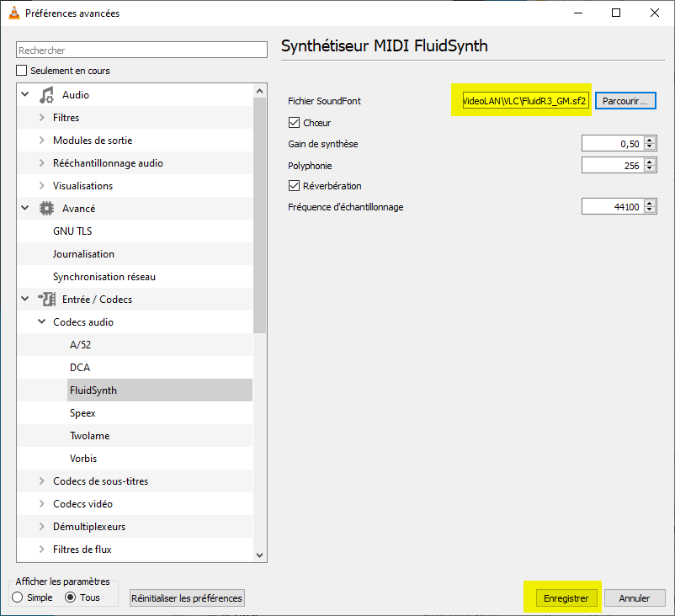Click the Audio music note icon
This screenshot has height=616, width=675.
(46, 95)
